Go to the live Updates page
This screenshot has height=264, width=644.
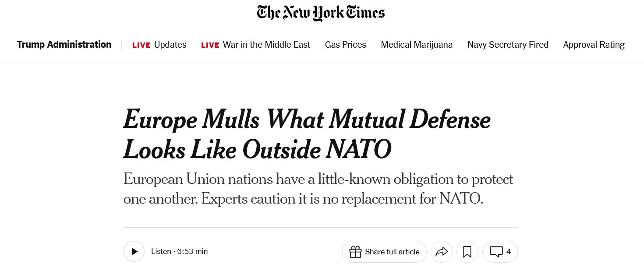click(170, 45)
